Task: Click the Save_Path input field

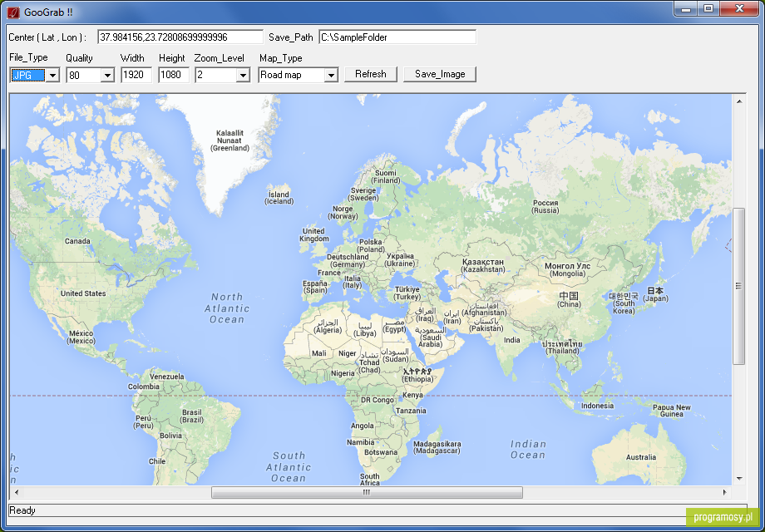Action: [x=397, y=37]
